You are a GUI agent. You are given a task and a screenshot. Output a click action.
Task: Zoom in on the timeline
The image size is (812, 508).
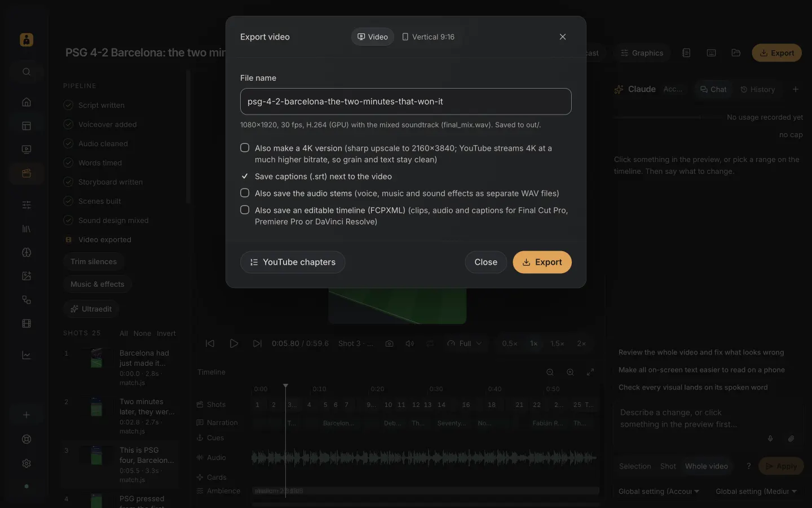[570, 372]
